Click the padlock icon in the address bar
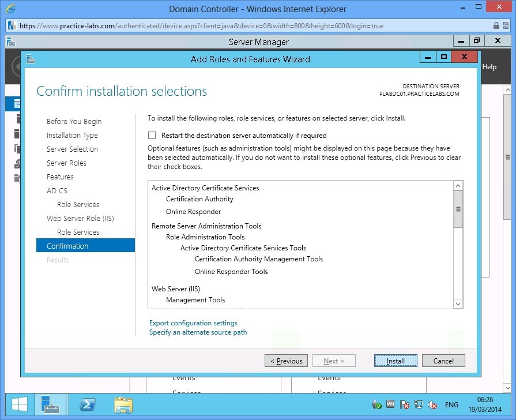This screenshot has height=420, width=516. [496, 26]
